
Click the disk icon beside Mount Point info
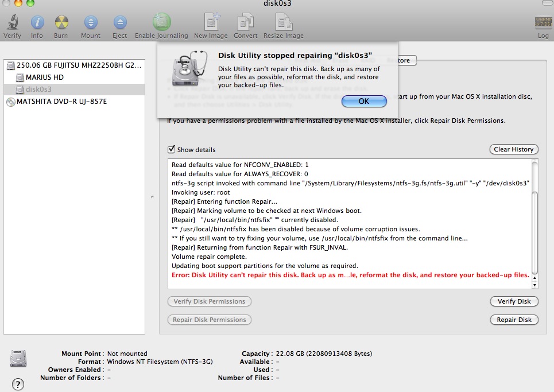point(18,359)
